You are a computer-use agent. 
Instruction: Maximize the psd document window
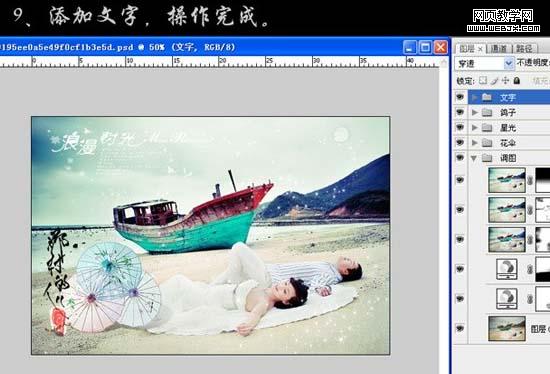click(x=425, y=47)
